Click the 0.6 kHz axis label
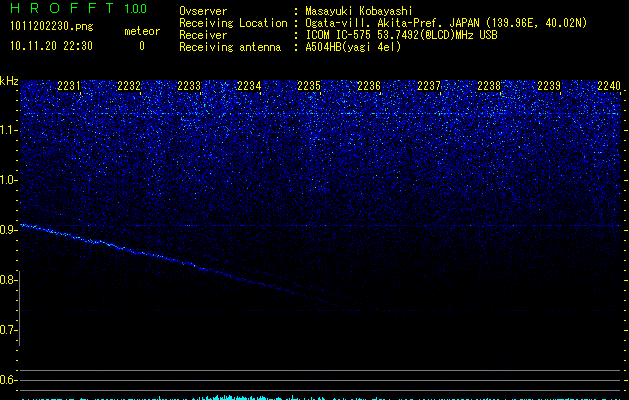This screenshot has height=400, width=629. [9, 380]
